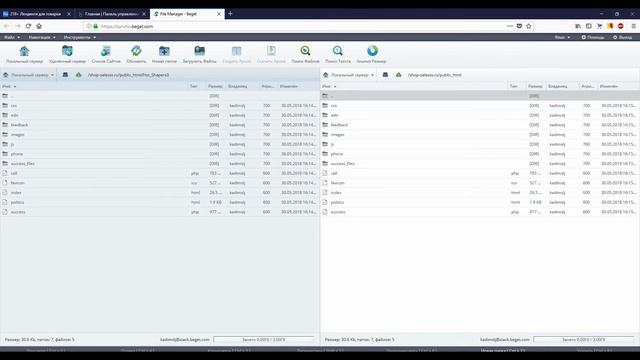Image resolution: width=640 pixels, height=360 pixels.
Task: Click left panel Размер column header
Action: pos(215,87)
